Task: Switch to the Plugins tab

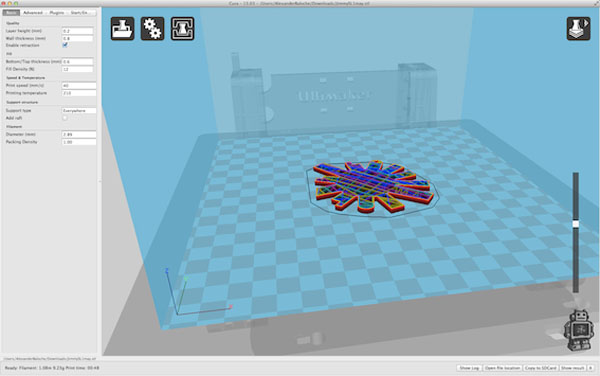Action: (x=57, y=13)
